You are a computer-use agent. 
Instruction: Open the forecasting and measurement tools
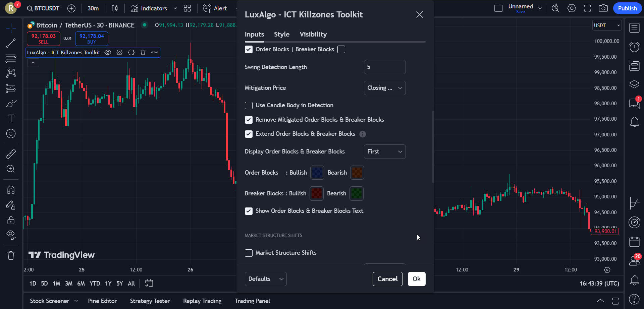[11, 88]
